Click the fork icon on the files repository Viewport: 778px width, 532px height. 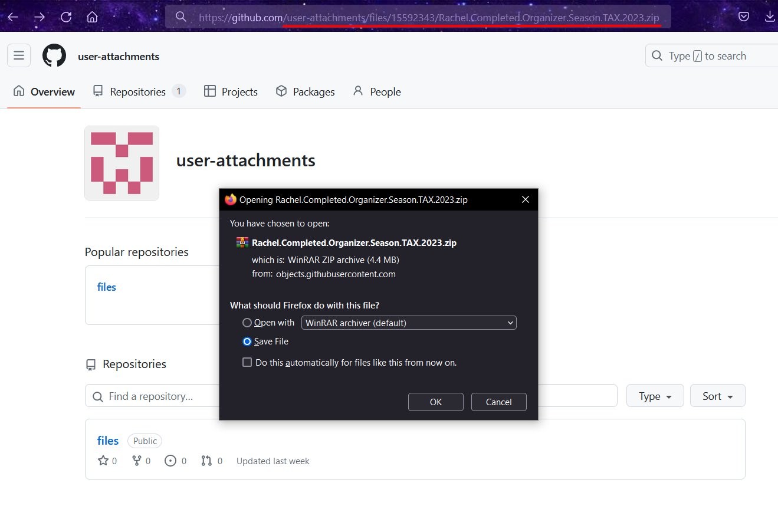[x=136, y=461]
